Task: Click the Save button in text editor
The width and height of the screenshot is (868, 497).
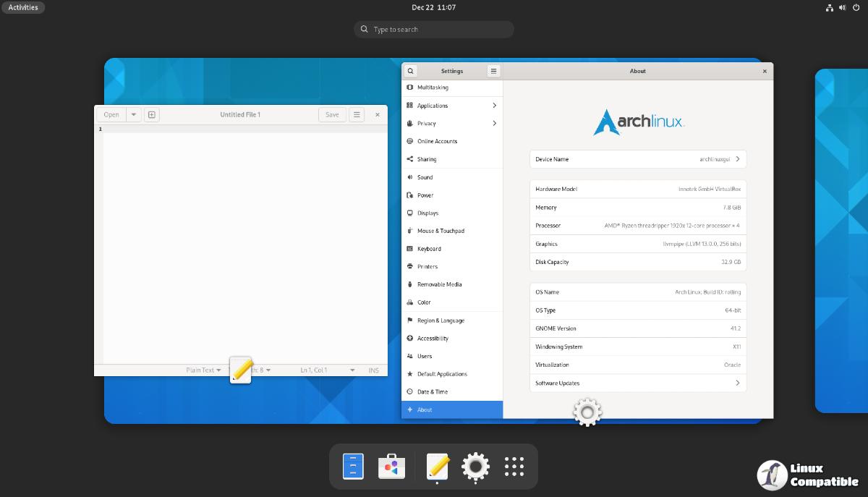Action: pos(332,114)
